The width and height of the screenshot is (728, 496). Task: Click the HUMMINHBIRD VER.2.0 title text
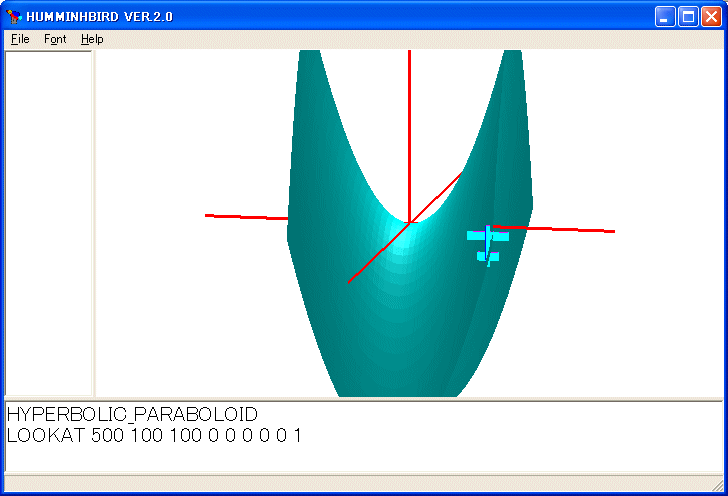(99, 17)
